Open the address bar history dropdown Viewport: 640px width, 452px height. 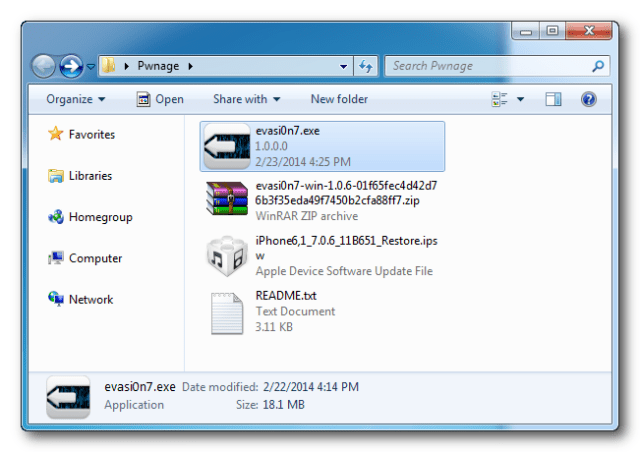(x=344, y=67)
